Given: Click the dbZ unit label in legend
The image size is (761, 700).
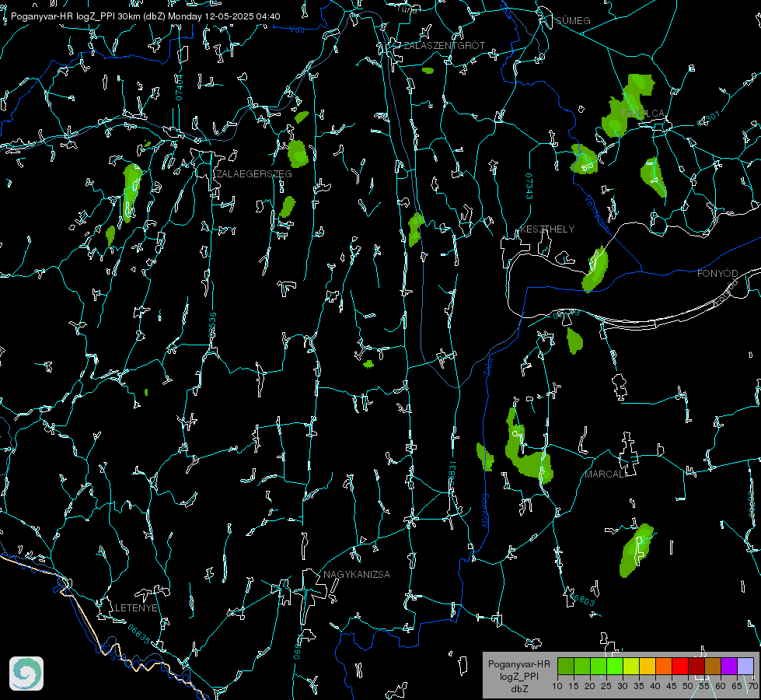Looking at the screenshot, I should (519, 689).
